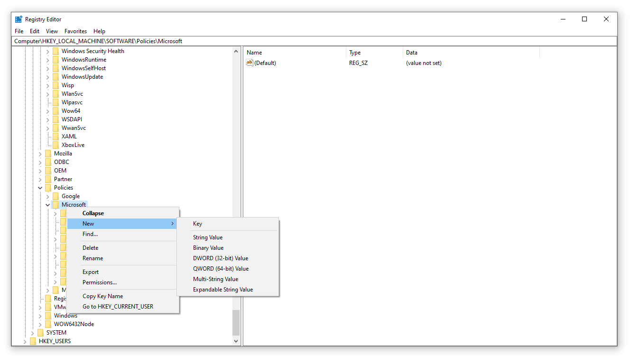Expand the ODBC key
The image size is (630, 364).
(x=40, y=162)
